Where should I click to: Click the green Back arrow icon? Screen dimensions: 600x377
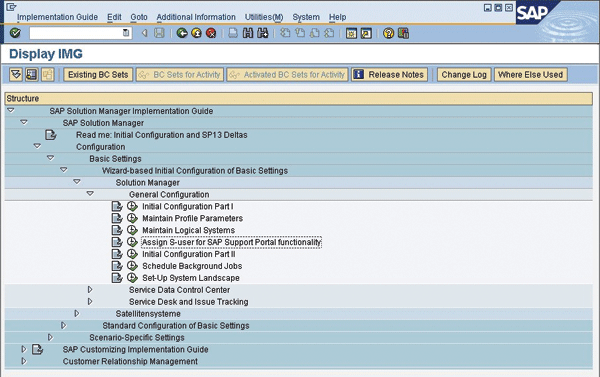point(182,33)
